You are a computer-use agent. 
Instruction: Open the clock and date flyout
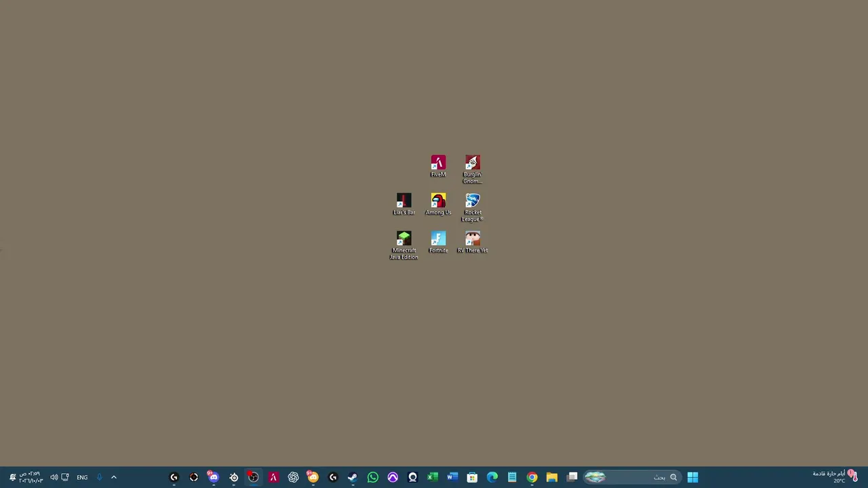click(31, 477)
